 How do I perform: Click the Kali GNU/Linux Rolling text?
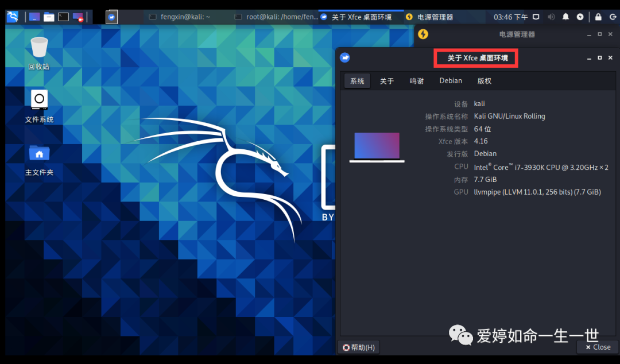509,117
